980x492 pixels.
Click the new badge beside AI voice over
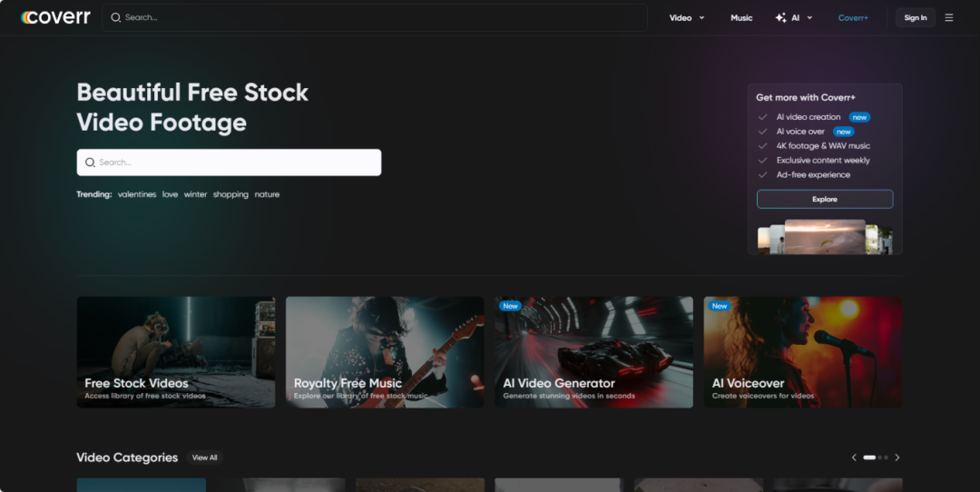(x=843, y=132)
